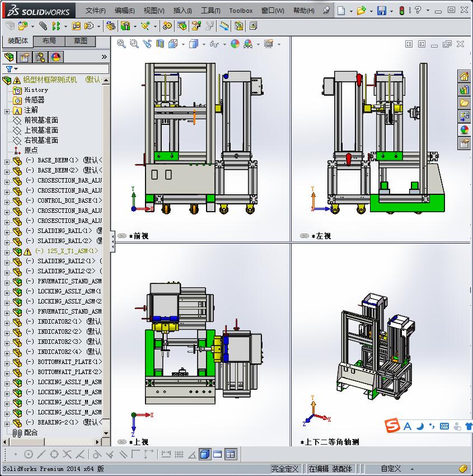
Task: Expand the BEARING-2<1> component
Action: [x=7, y=424]
